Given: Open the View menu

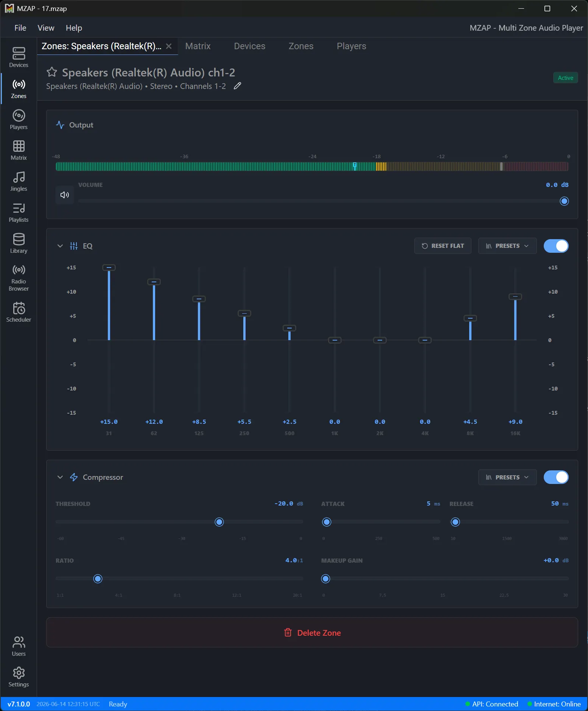Looking at the screenshot, I should click(46, 28).
